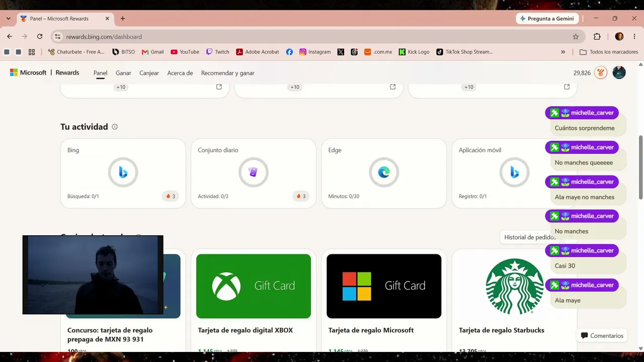The height and width of the screenshot is (362, 644).
Task: Select the Microsoft Gift Card image
Action: pyautogui.click(x=384, y=286)
